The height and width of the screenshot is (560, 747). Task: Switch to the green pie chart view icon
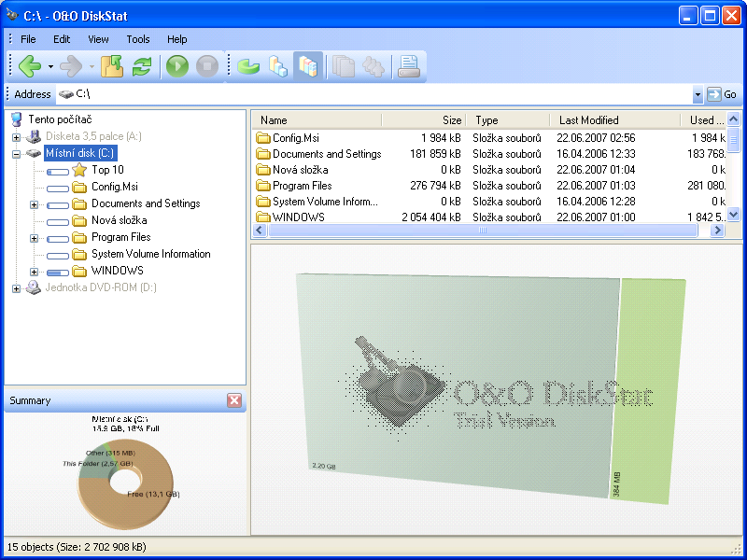coord(248,66)
